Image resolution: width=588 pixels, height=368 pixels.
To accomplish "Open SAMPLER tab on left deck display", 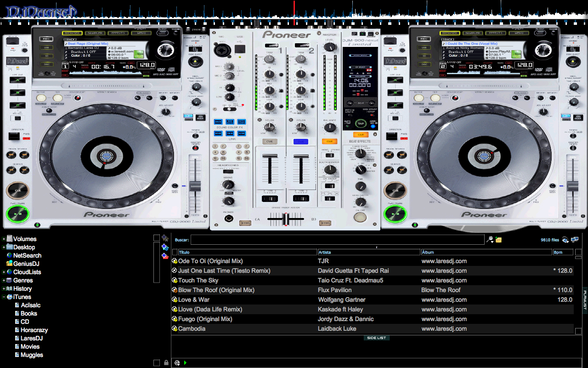I will (96, 33).
